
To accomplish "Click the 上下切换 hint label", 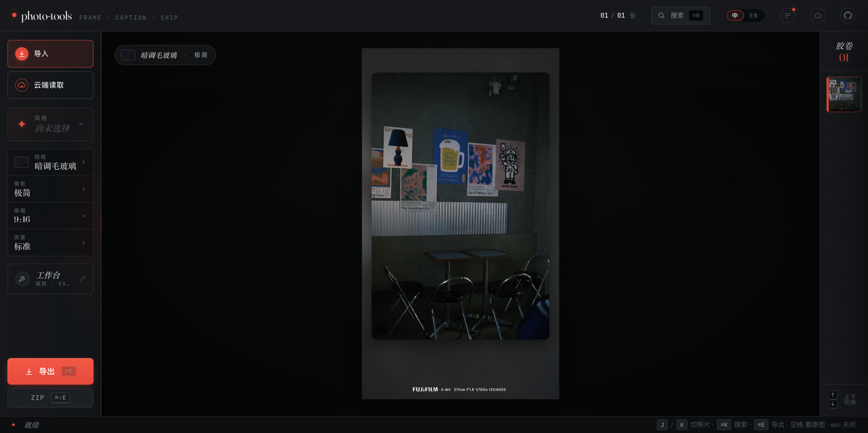I will [850, 399].
